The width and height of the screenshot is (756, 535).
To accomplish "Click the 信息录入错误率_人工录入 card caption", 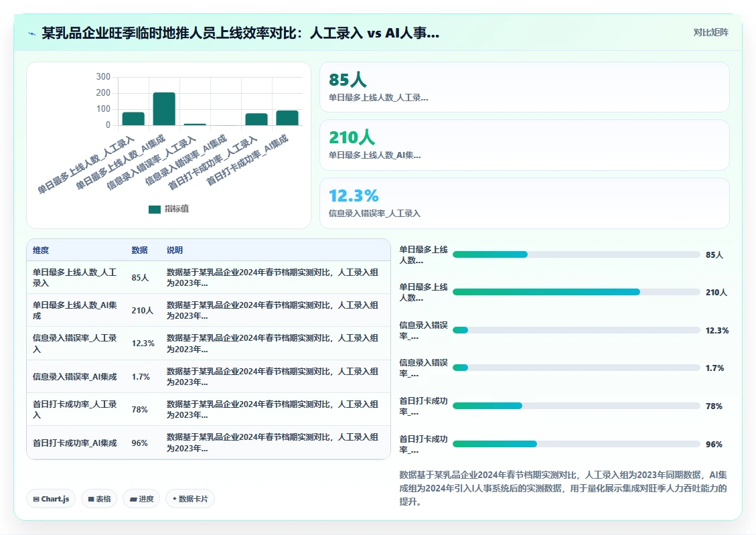I will tap(374, 214).
